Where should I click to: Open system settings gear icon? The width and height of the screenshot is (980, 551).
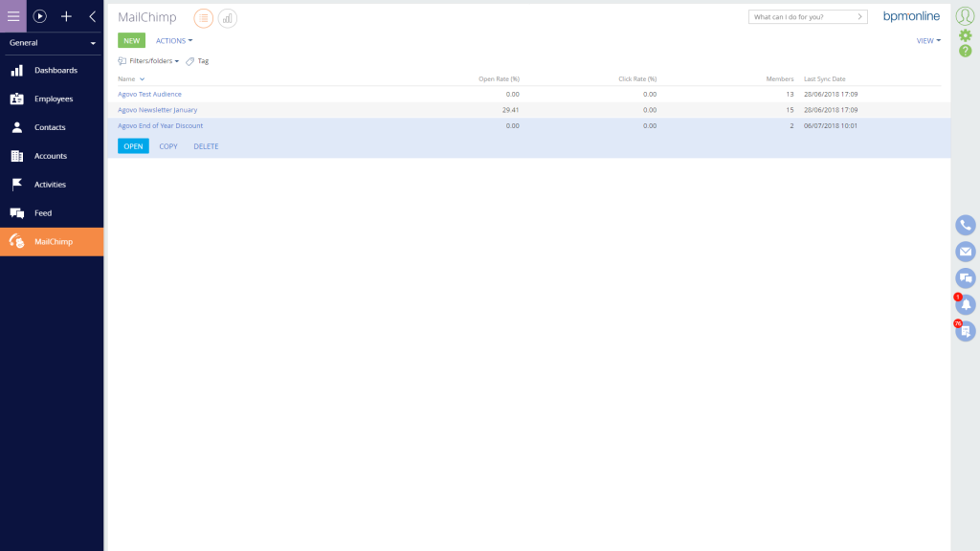tap(965, 35)
